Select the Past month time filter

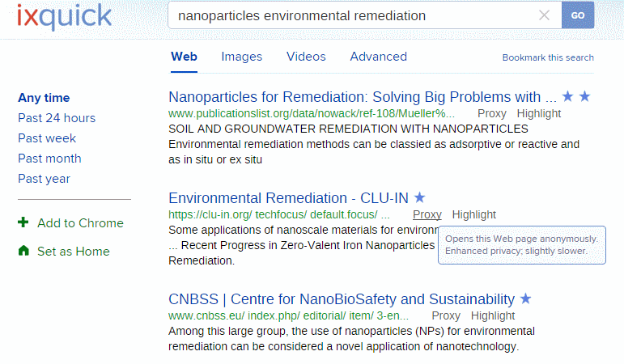(x=49, y=159)
